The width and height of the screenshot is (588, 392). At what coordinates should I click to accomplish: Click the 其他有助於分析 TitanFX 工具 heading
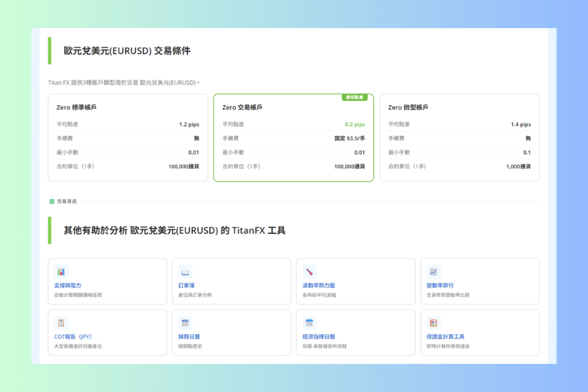click(174, 230)
